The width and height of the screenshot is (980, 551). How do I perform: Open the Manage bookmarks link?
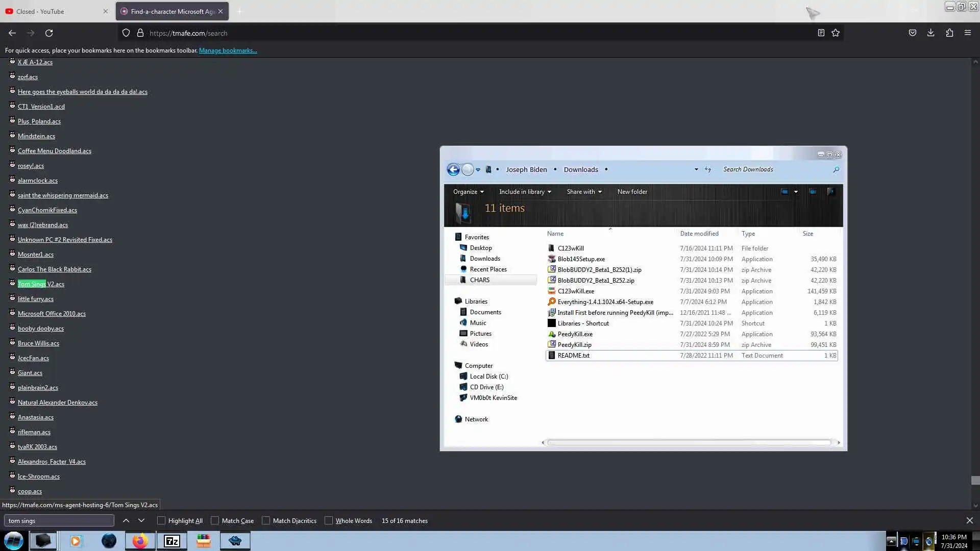[x=228, y=51]
